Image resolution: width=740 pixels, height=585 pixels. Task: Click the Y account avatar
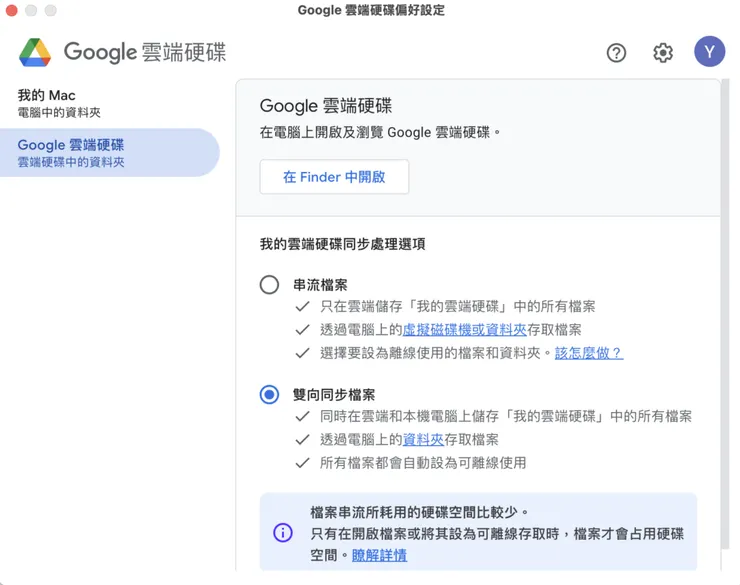pyautogui.click(x=709, y=51)
